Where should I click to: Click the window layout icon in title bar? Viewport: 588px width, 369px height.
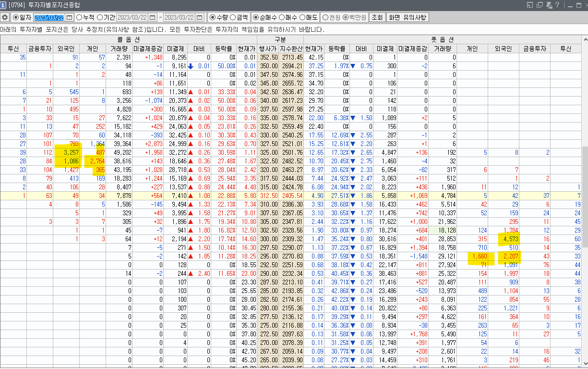tap(530, 5)
